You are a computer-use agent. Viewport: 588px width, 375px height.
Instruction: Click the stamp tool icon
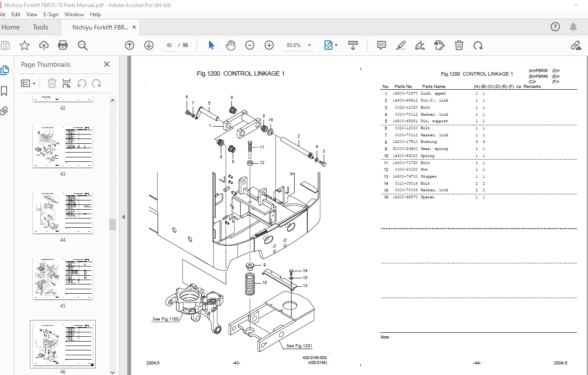(440, 45)
